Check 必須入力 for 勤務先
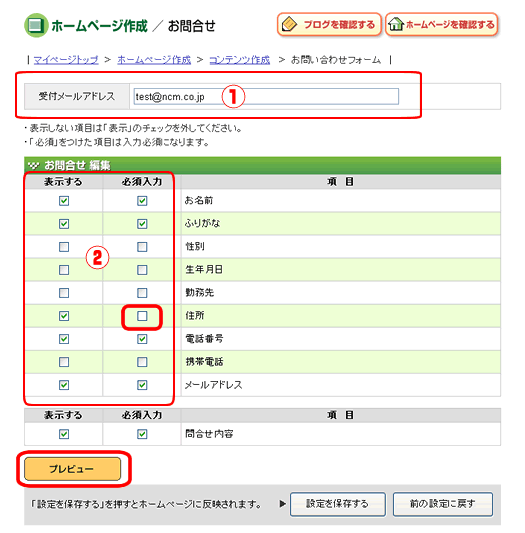The height and width of the screenshot is (533, 525). pyautogui.click(x=142, y=293)
